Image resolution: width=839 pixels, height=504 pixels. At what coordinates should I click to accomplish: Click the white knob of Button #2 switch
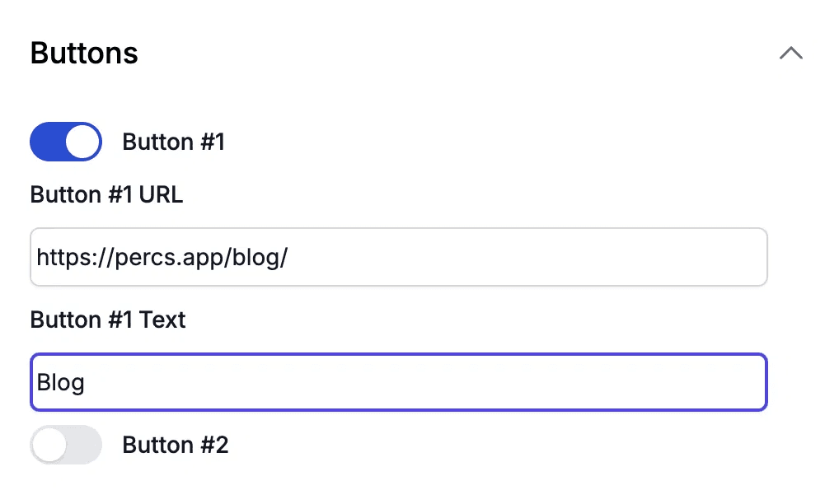tap(49, 445)
